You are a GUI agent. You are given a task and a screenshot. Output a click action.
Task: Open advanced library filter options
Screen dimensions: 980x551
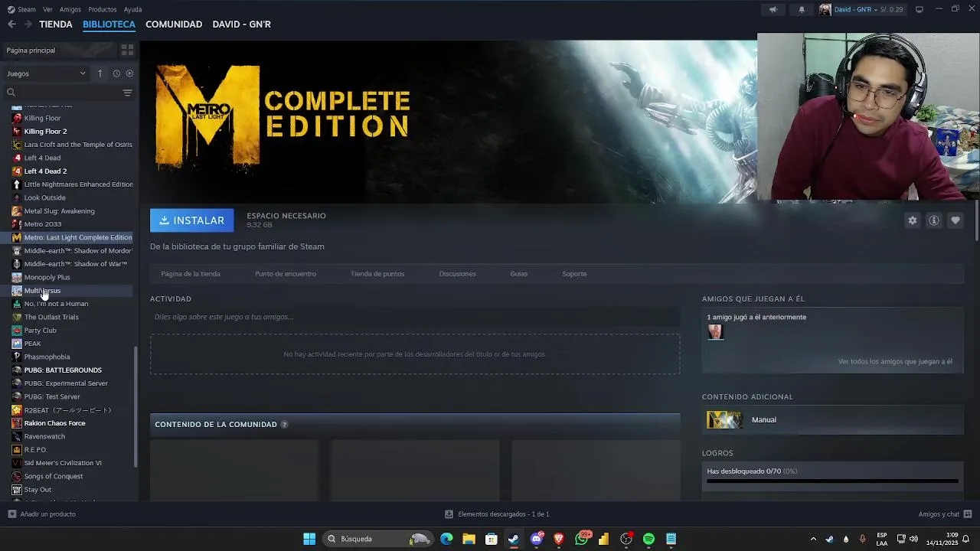tap(127, 93)
